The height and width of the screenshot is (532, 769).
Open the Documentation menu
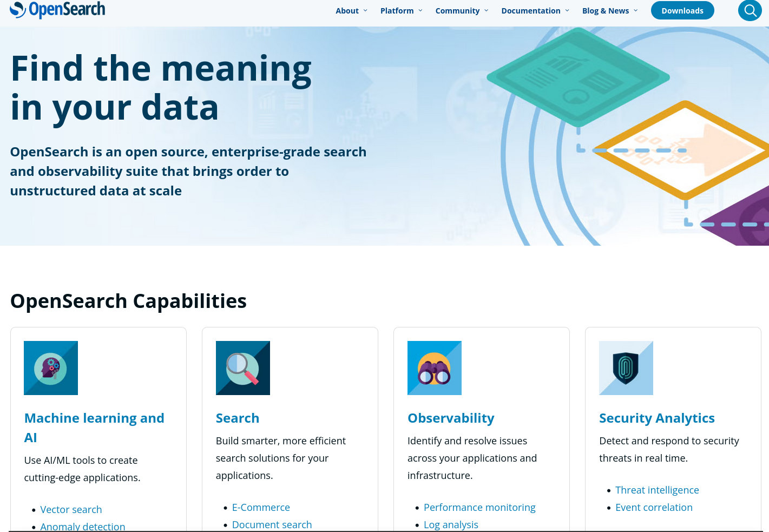pos(535,11)
